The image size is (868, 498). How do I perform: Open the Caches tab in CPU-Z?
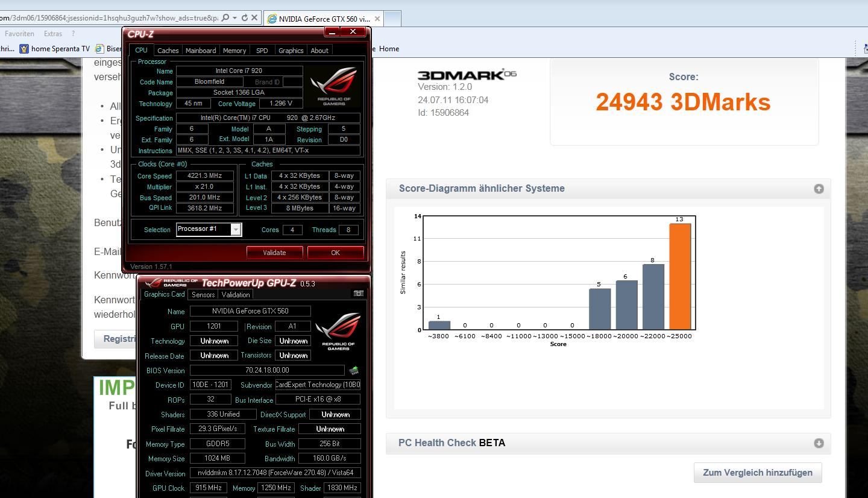168,51
